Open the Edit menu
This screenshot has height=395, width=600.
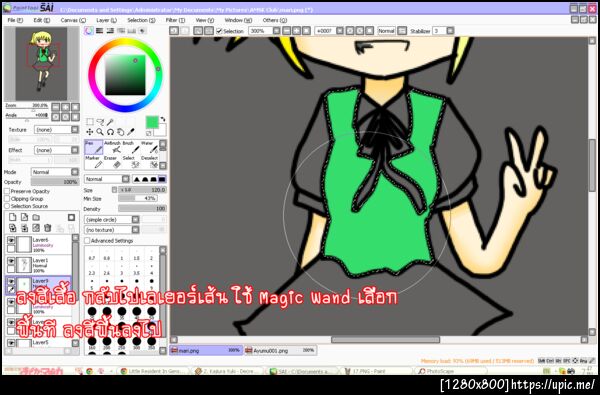(x=41, y=20)
